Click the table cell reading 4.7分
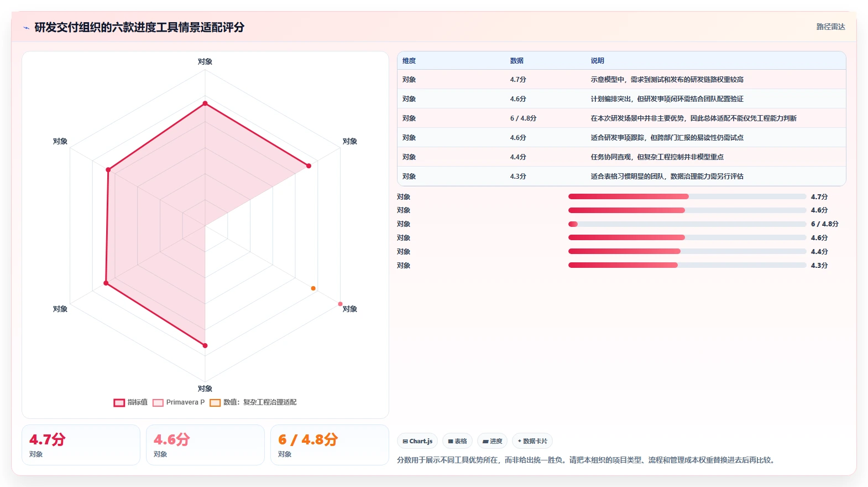868x487 pixels. [x=518, y=80]
